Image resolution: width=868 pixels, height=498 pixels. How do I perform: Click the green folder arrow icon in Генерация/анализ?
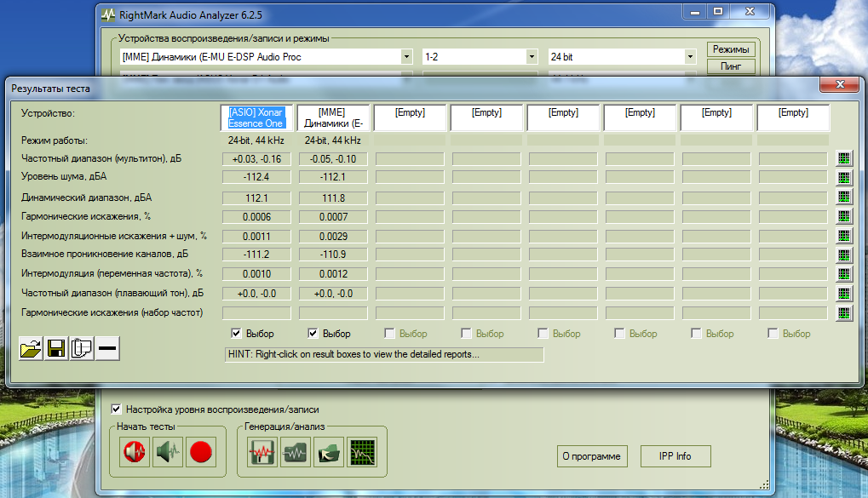[x=329, y=452]
